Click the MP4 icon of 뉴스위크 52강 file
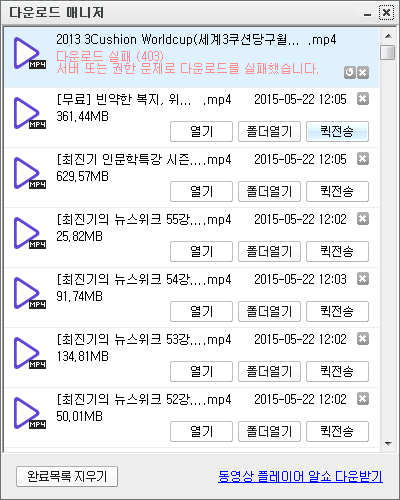The image size is (400, 500). [30, 413]
